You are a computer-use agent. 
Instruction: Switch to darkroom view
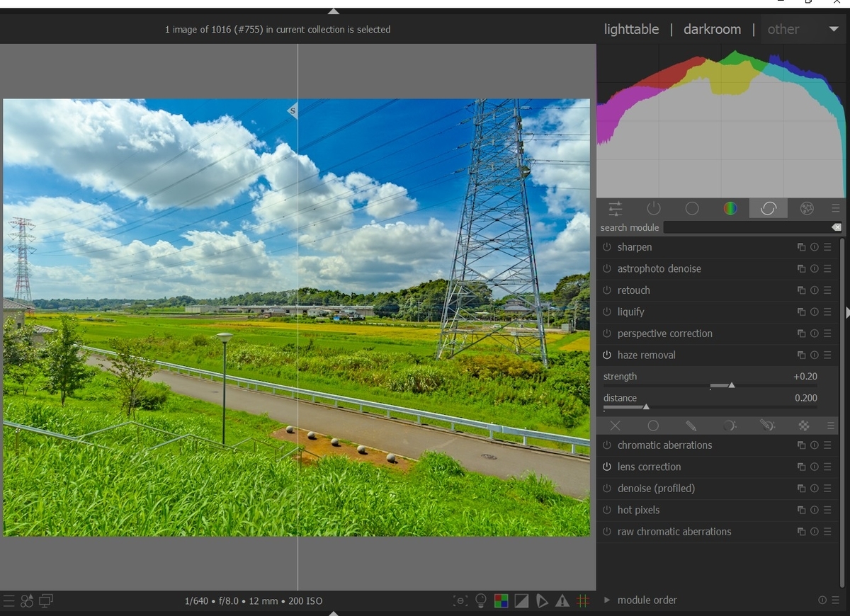pyautogui.click(x=712, y=29)
